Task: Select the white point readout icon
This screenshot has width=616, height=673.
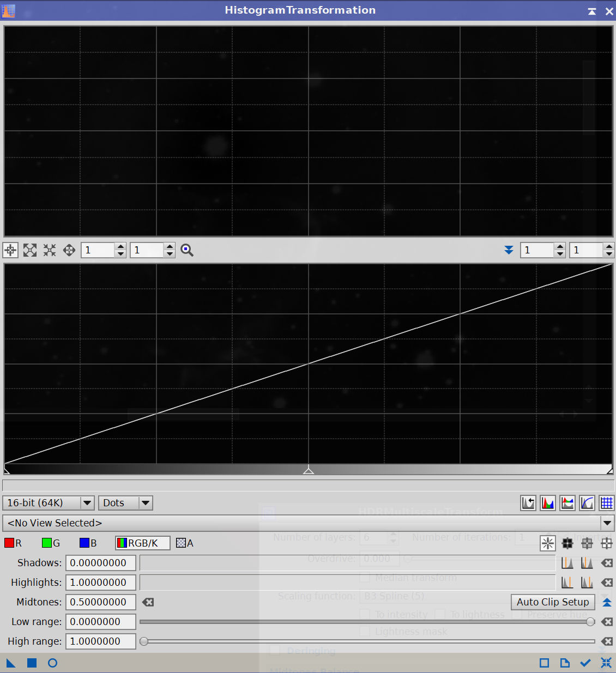Action: [607, 543]
